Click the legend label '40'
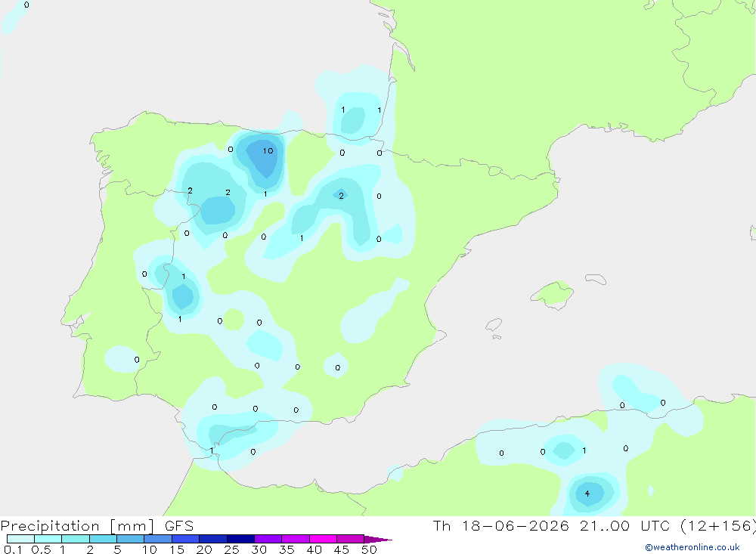Image resolution: width=756 pixels, height=554 pixels. point(314,549)
